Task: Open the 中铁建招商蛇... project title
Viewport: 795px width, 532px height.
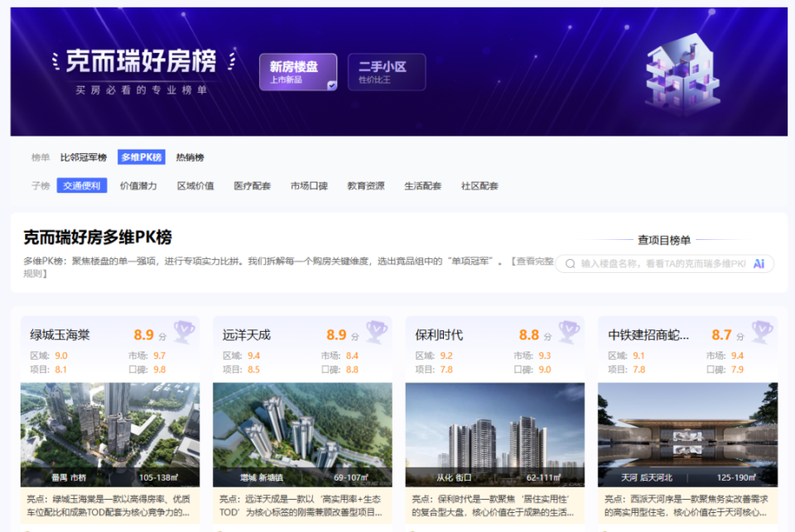Action: (648, 335)
